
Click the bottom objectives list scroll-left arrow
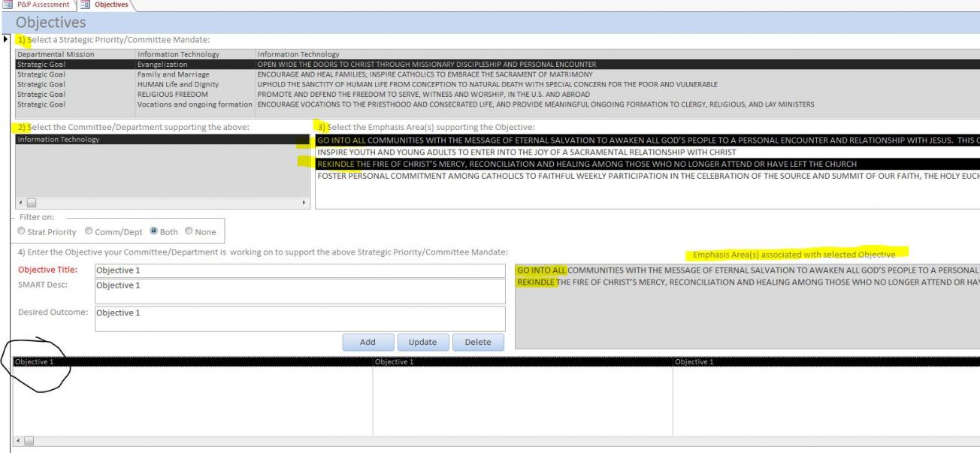pyautogui.click(x=18, y=440)
